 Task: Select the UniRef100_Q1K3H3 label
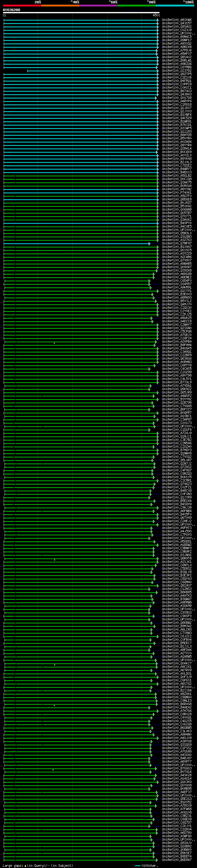tap(176, 782)
